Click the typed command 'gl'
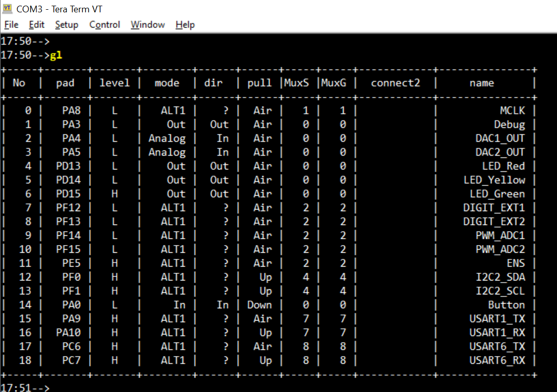Viewport: 557px width, 392px height. point(56,55)
